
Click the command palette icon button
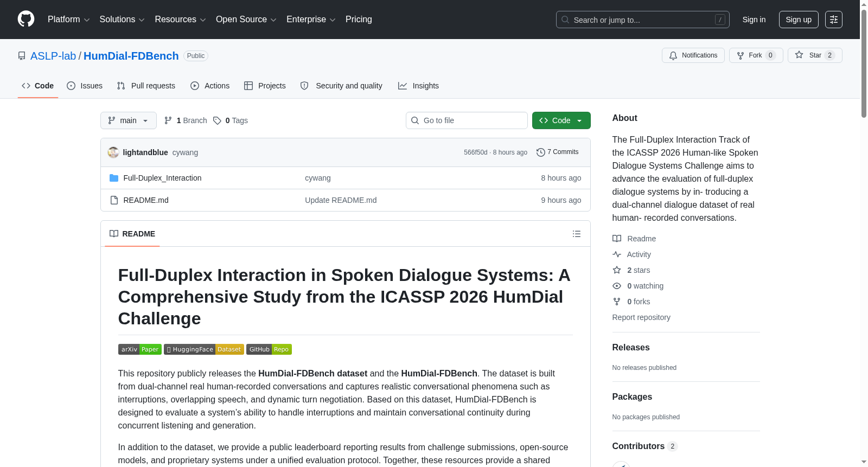point(834,20)
